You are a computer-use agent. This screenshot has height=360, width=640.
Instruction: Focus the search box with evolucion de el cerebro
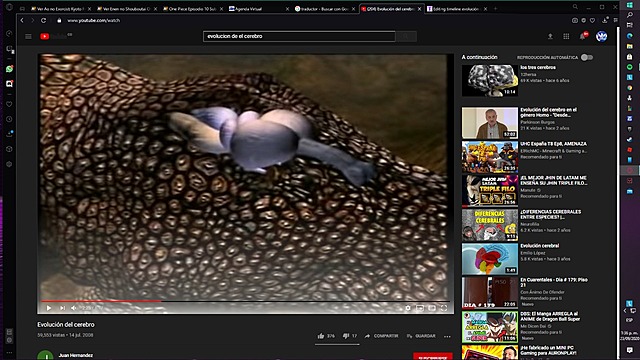(299, 36)
